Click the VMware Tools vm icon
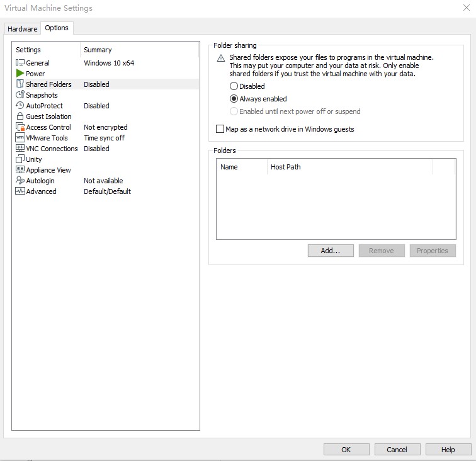 pos(20,138)
